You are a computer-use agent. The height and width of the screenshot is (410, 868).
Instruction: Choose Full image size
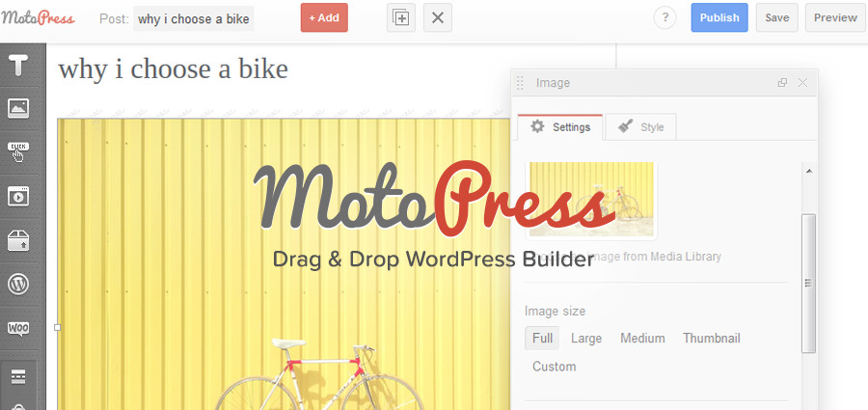tap(542, 338)
